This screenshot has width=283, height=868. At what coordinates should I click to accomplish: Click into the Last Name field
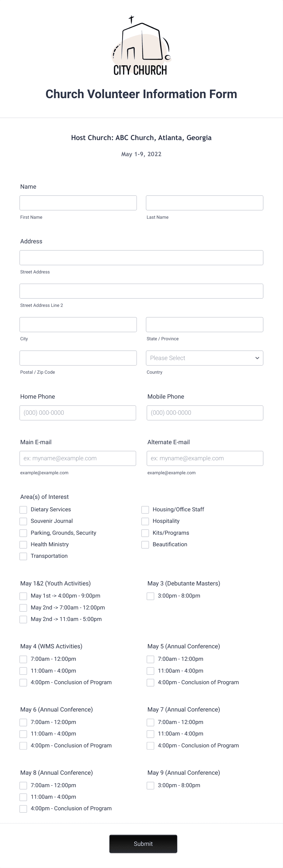(204, 203)
